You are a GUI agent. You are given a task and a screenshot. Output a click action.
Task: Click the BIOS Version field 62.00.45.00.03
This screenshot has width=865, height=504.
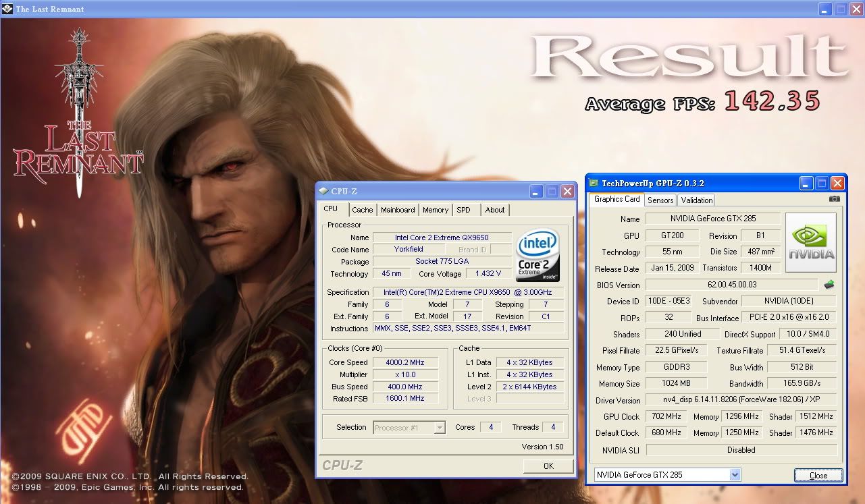(x=732, y=285)
